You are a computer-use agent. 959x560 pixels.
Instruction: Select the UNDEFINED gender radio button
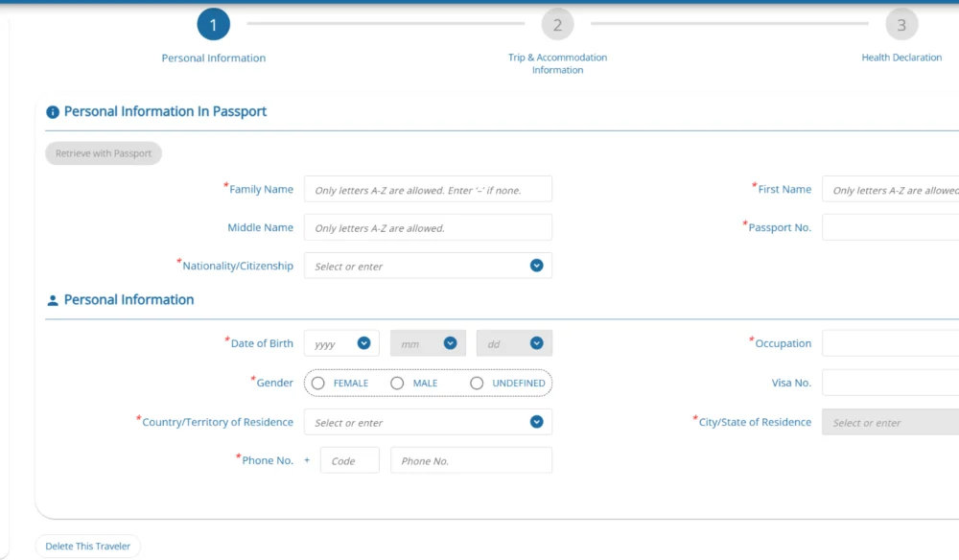pyautogui.click(x=477, y=384)
